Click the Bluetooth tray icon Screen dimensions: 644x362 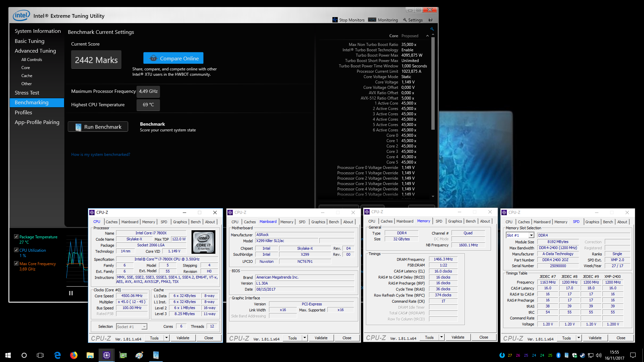click(558, 355)
